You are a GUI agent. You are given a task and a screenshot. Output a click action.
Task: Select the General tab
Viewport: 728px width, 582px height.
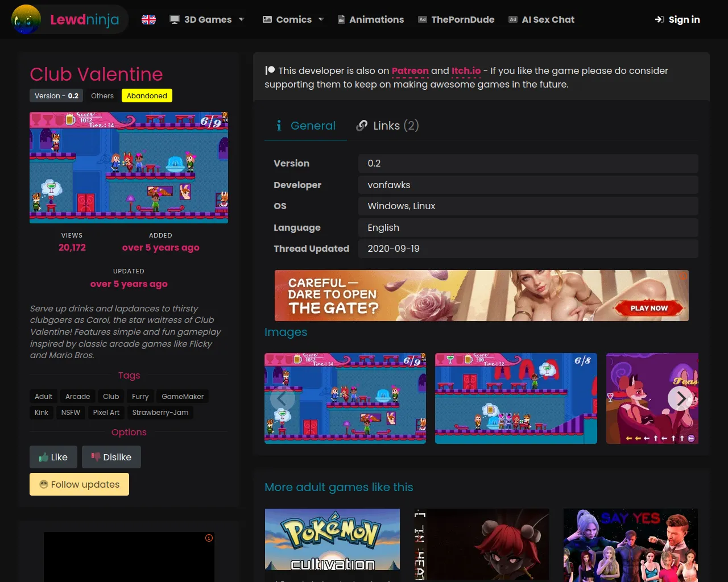point(305,126)
